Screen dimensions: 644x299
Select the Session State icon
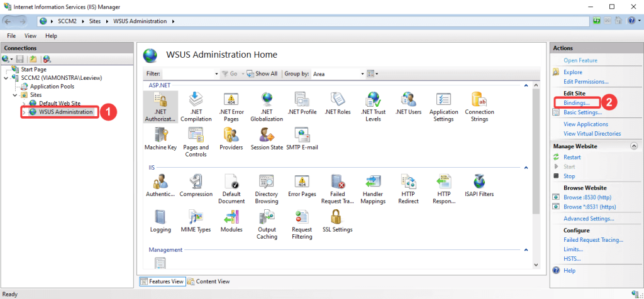point(267,139)
